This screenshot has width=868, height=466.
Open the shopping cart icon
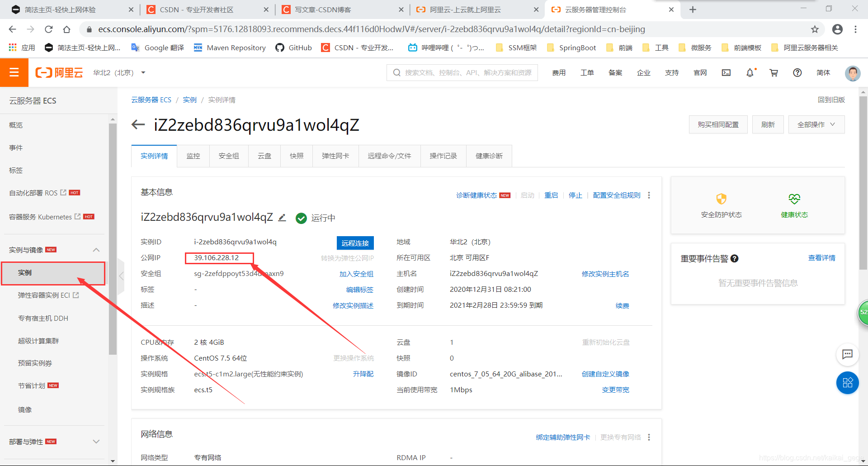[774, 72]
